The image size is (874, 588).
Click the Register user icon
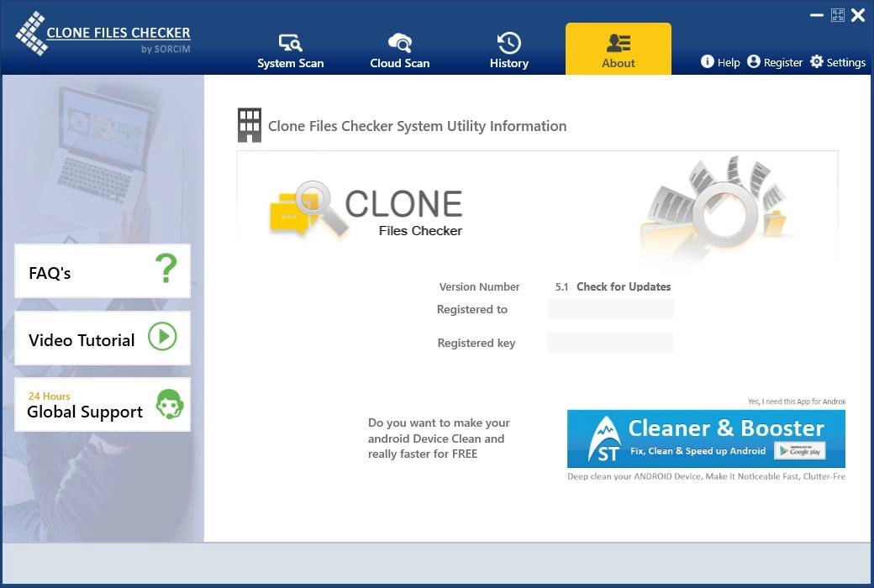(x=754, y=61)
